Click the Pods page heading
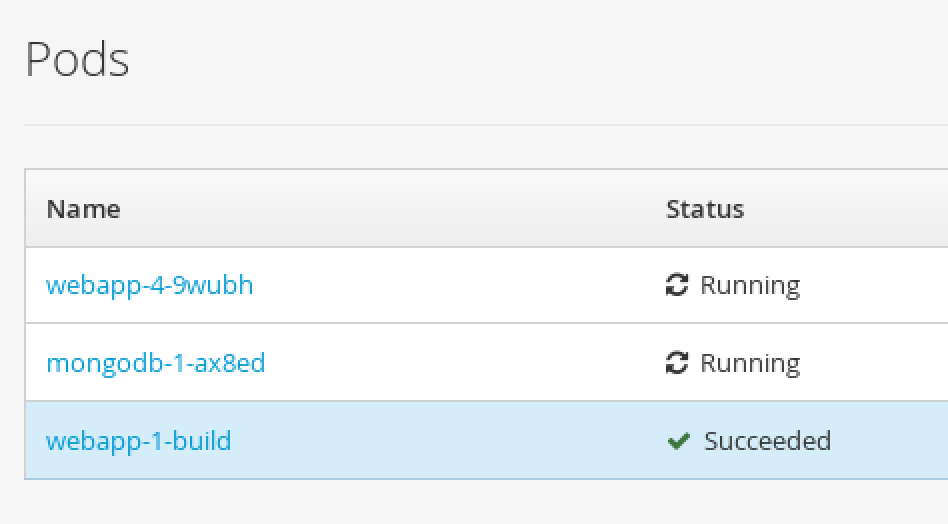The image size is (948, 524). 77,59
